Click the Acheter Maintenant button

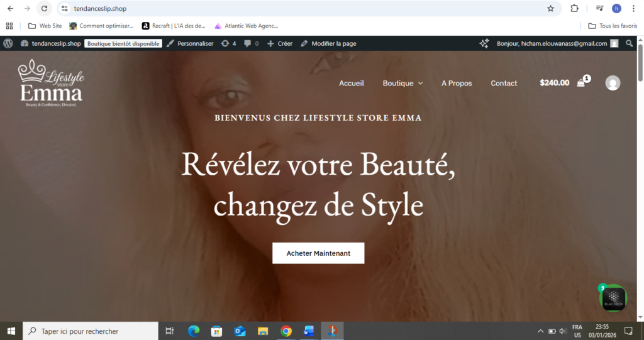coord(318,253)
